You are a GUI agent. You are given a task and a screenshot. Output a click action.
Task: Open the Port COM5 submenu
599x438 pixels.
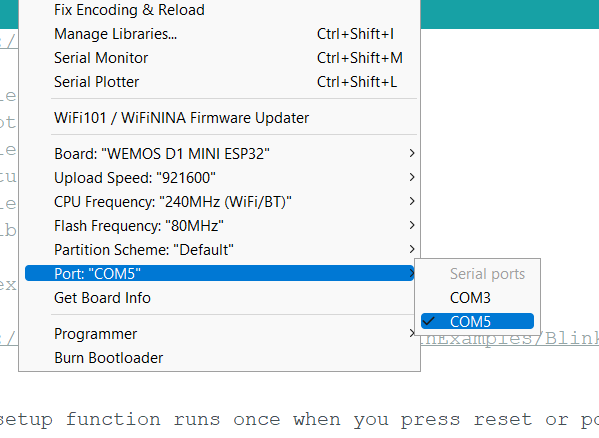(220, 273)
